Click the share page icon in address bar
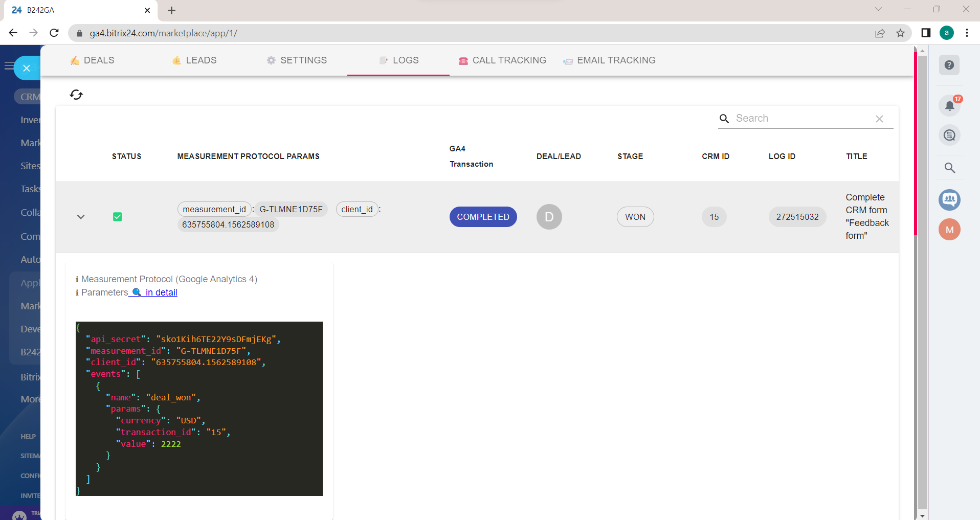Screen dimensions: 980x520 tap(880, 33)
